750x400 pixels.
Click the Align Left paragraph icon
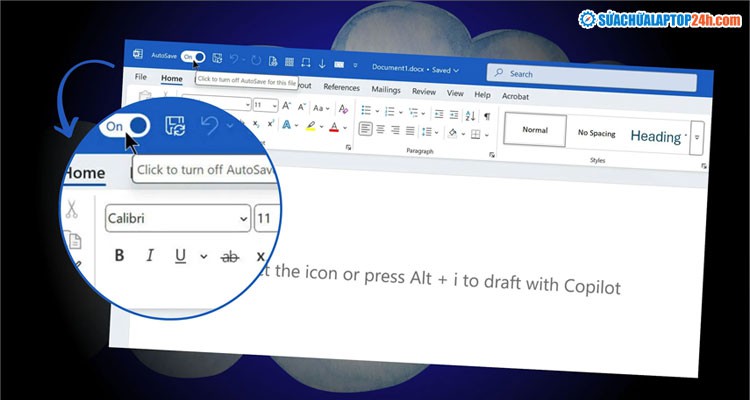click(x=365, y=129)
